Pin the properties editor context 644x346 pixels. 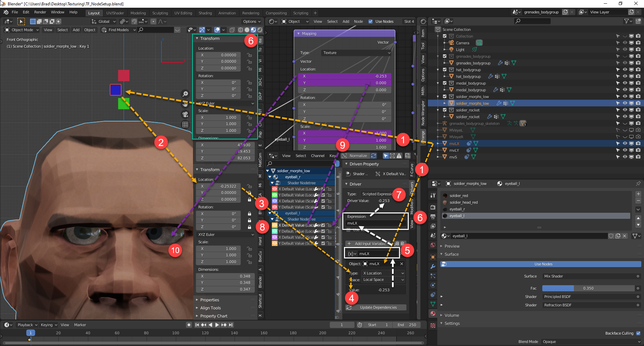(x=638, y=184)
